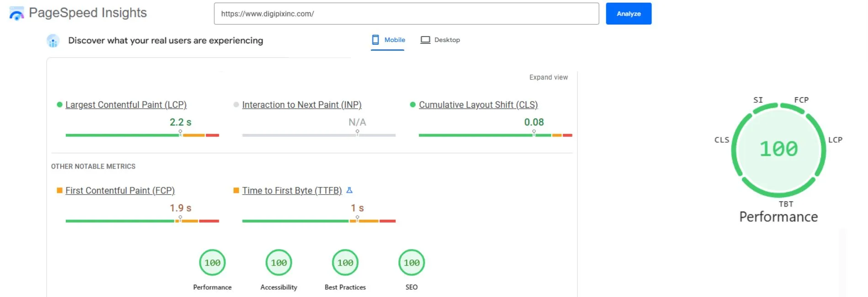Click the large Performance gauge showing 100
Screen dimensions: 868x297
tap(778, 149)
